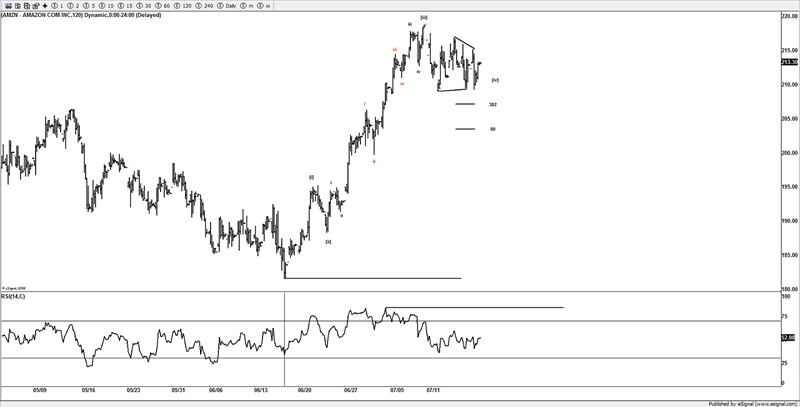Switch chart to 30-minute interval

tap(143, 6)
